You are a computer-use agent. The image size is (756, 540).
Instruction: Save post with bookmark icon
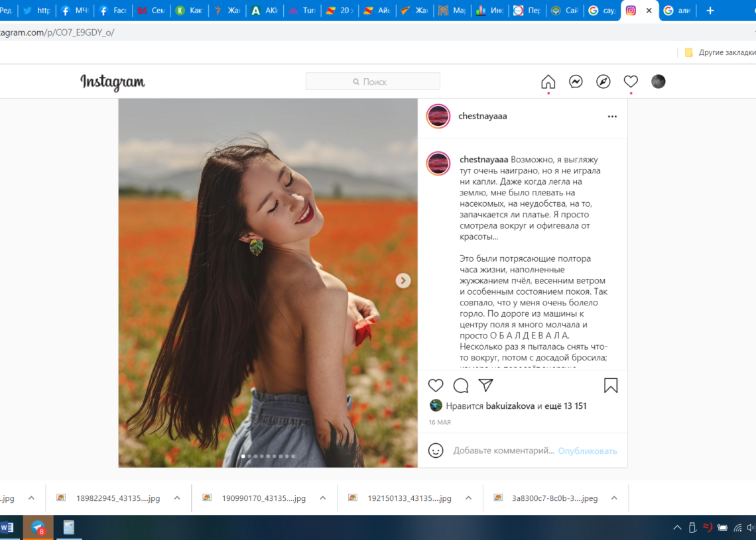[x=611, y=386]
